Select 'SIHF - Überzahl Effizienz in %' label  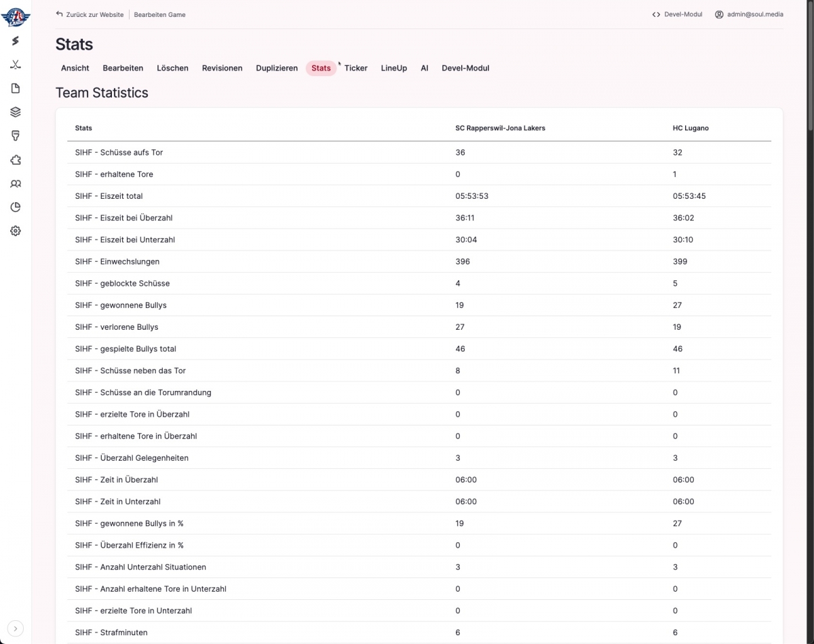click(129, 545)
